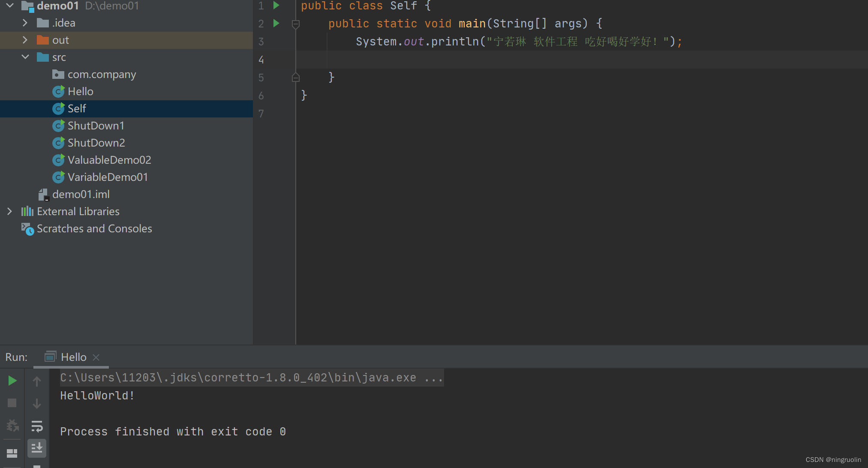Toggle soft-wrap in the console
868x468 pixels.
point(37,426)
